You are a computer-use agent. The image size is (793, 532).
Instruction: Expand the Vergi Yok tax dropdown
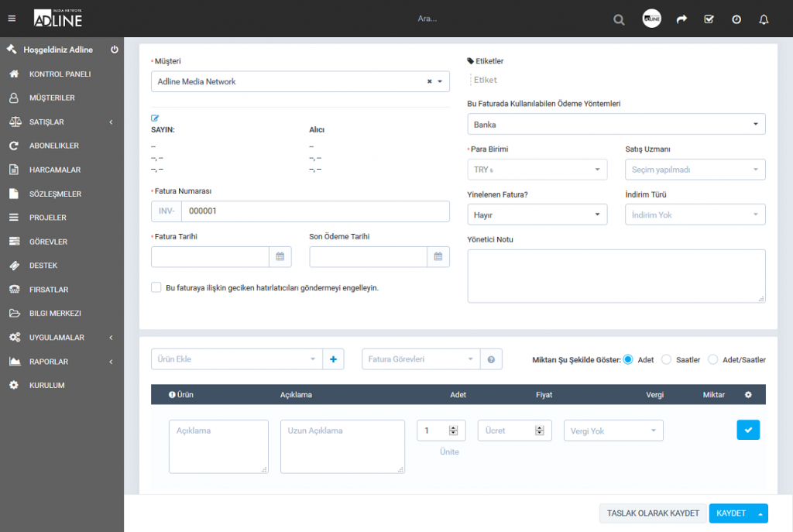tap(613, 431)
